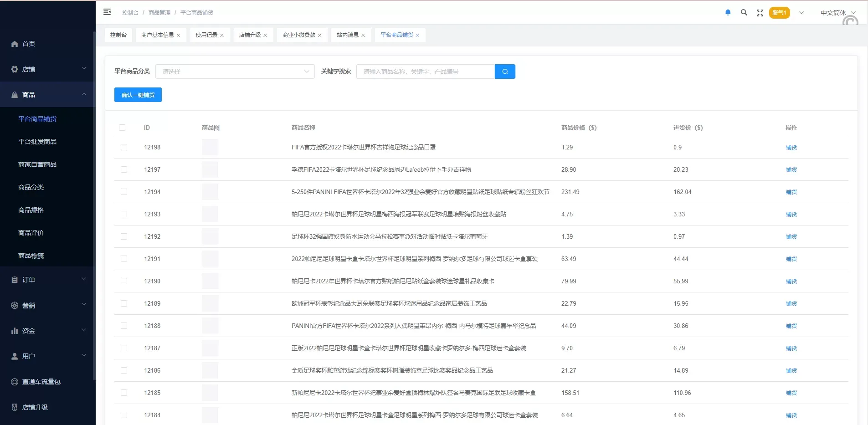Open the 平台商品分类 dropdown
The image size is (868, 425).
tap(235, 72)
